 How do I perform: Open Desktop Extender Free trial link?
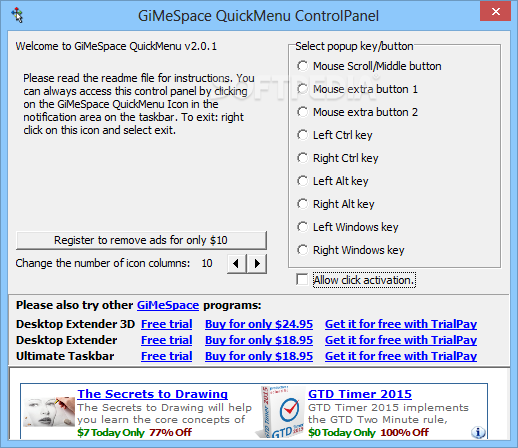coord(167,340)
